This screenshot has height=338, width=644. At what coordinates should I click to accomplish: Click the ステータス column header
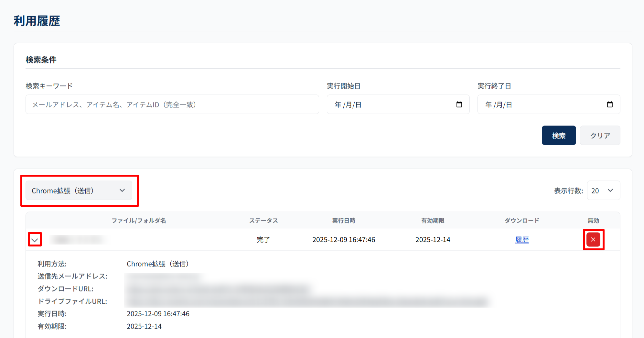263,221
